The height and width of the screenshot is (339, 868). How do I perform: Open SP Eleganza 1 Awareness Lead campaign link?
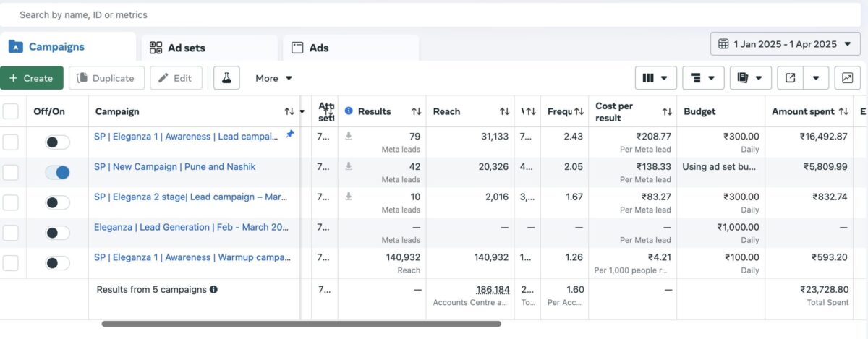[186, 136]
